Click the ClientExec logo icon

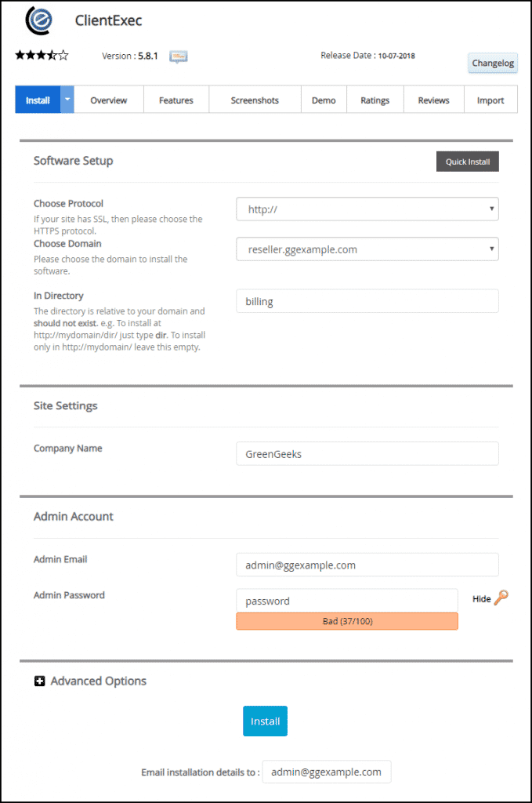tap(39, 21)
